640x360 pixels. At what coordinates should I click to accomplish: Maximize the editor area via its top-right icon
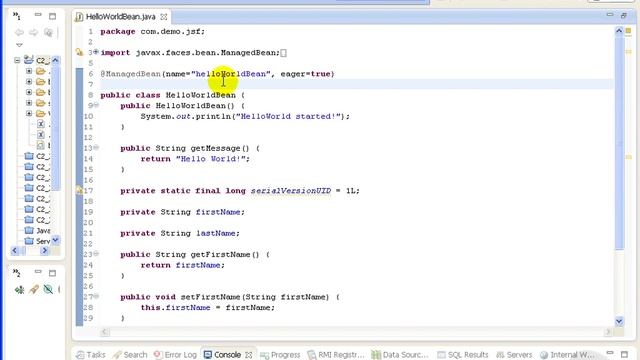[624, 16]
